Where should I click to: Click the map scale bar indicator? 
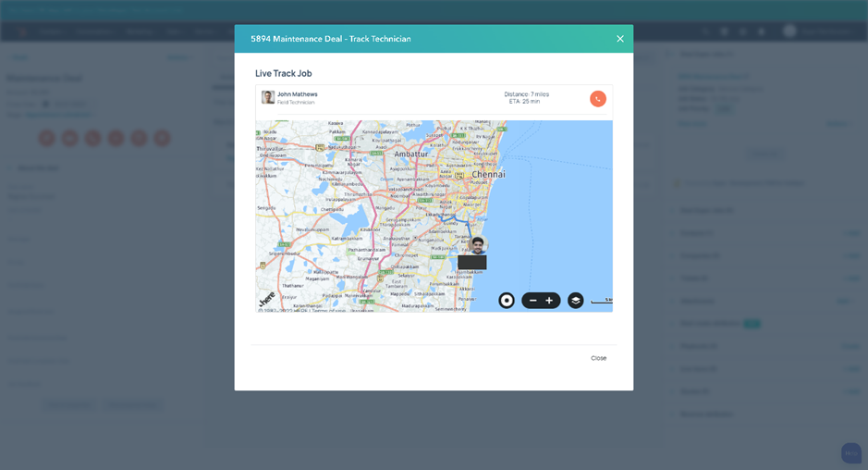(601, 301)
